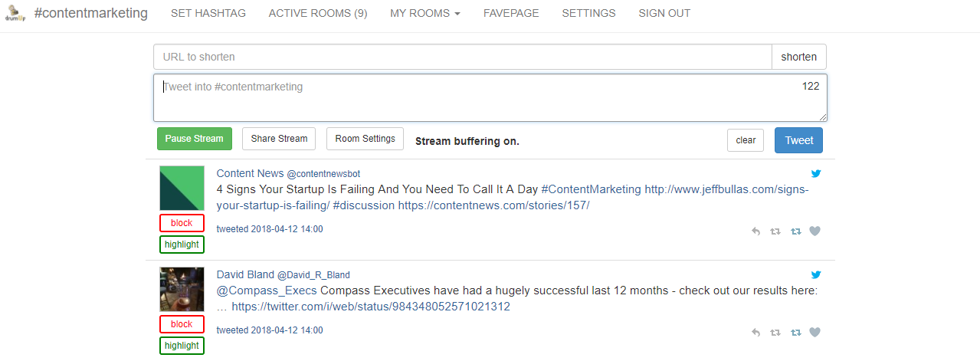Click the heart icon on Content News tweet
This screenshot has width=980, height=361.
pyautogui.click(x=814, y=231)
